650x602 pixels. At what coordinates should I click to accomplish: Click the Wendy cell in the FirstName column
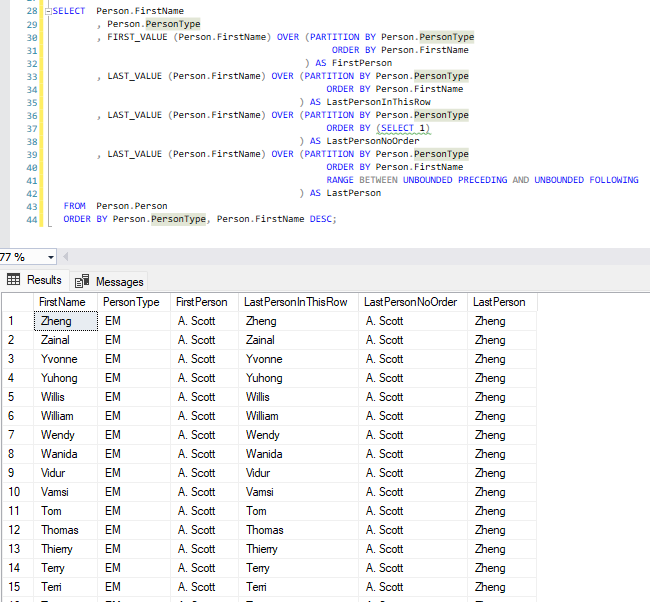[x=66, y=435]
